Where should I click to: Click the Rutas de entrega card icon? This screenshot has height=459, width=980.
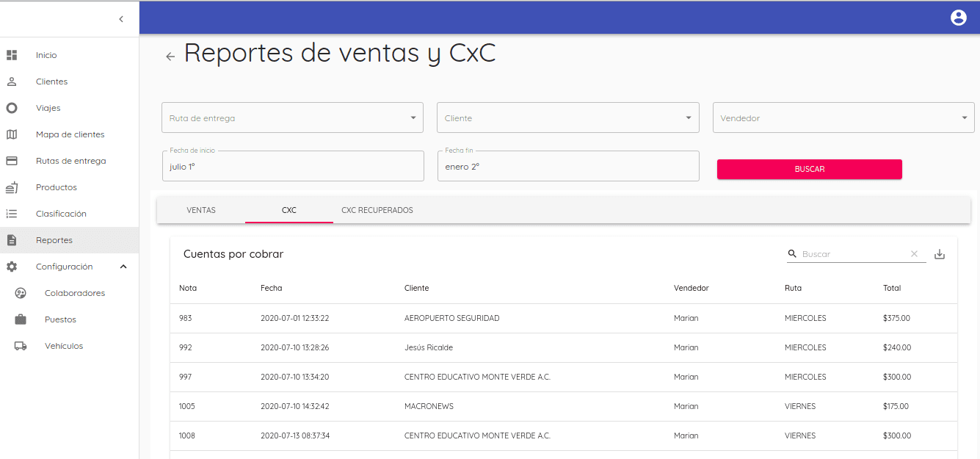pos(12,161)
